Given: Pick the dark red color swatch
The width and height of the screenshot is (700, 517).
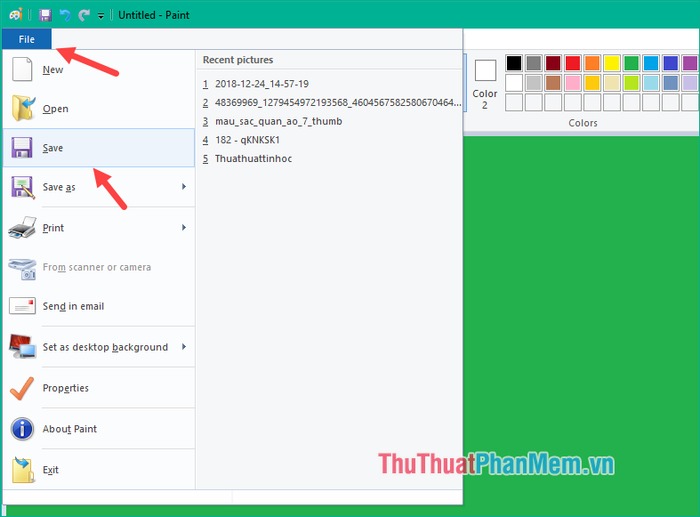Looking at the screenshot, I should tap(553, 63).
